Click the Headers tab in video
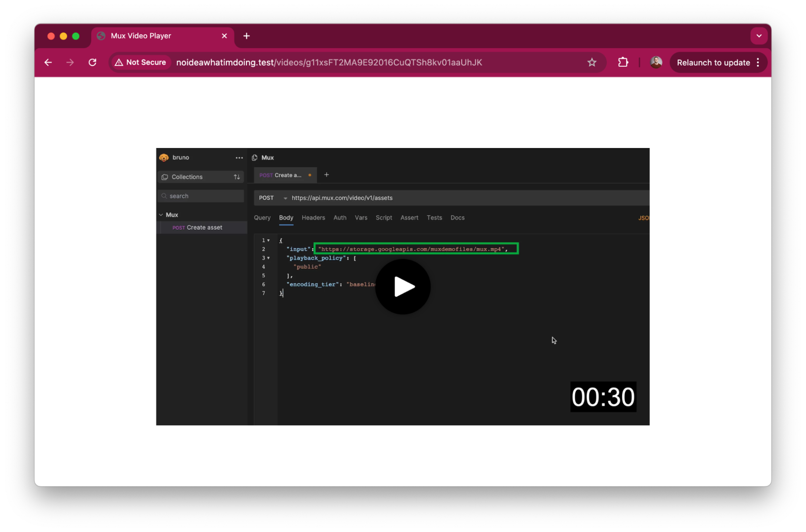 pyautogui.click(x=313, y=218)
